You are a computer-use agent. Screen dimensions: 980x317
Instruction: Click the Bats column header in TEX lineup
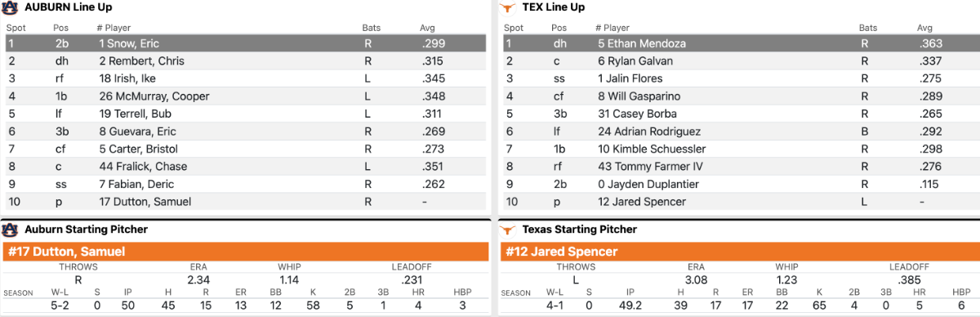tap(868, 28)
